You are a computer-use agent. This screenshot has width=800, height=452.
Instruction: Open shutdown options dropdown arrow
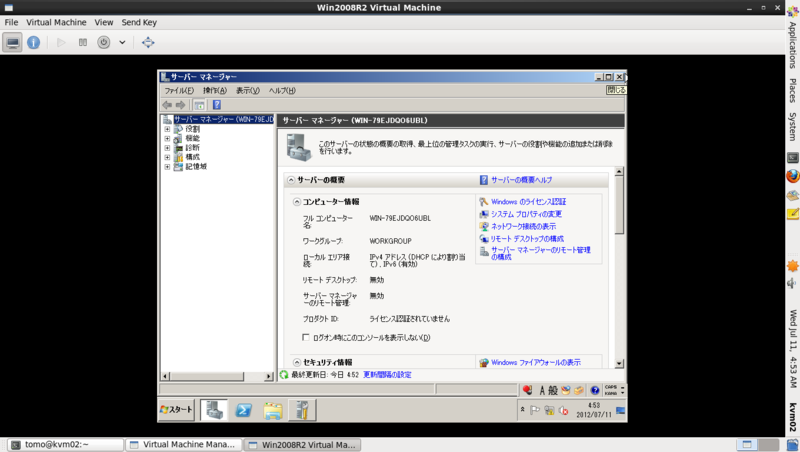click(x=122, y=42)
